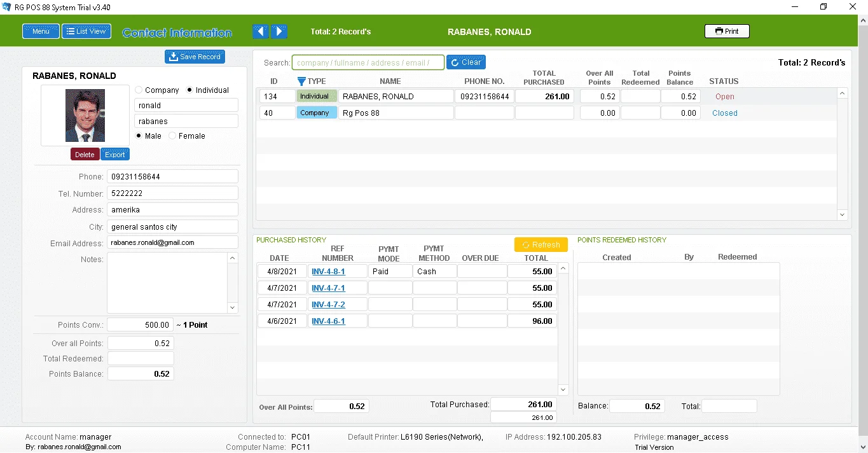Click the STATUS column header
This screenshot has width=868, height=453.
click(724, 81)
